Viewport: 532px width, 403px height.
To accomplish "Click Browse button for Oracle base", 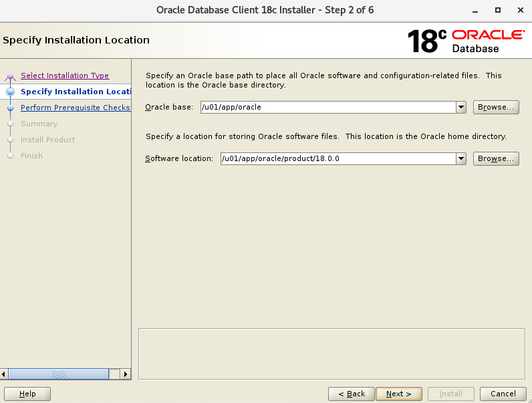I will pyautogui.click(x=496, y=107).
